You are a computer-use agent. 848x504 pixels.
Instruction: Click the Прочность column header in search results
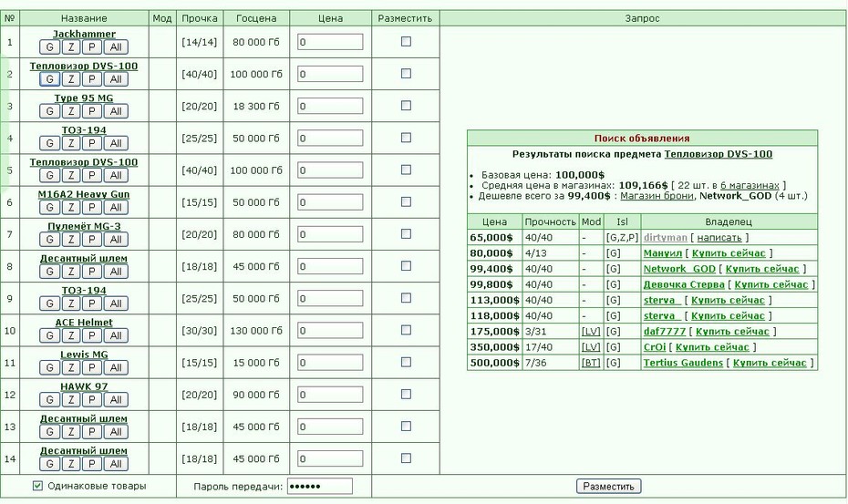(x=551, y=221)
